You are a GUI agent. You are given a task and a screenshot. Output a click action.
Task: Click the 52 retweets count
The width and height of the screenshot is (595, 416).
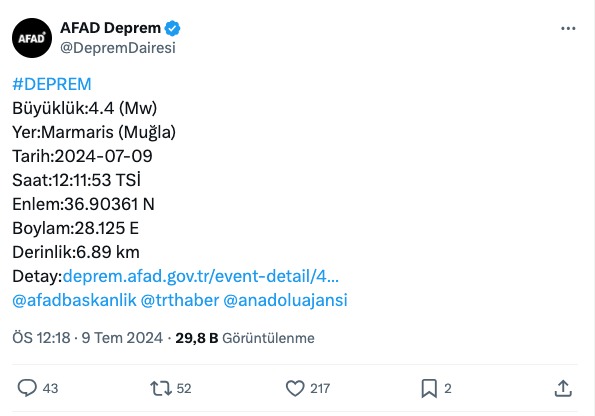pos(184,389)
